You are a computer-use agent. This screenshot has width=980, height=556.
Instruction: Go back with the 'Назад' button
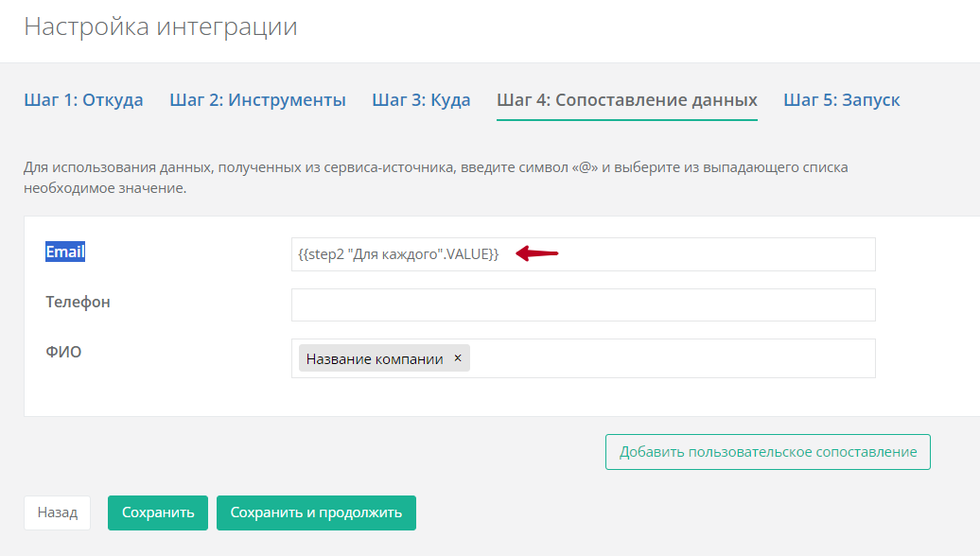57,513
